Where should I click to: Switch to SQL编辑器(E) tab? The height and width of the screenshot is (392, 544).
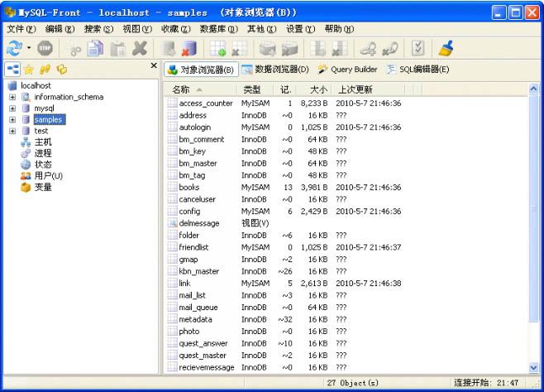(x=418, y=69)
